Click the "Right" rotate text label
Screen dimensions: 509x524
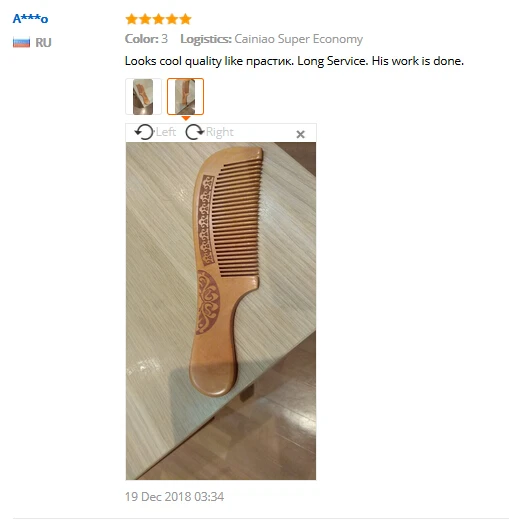[x=220, y=132]
